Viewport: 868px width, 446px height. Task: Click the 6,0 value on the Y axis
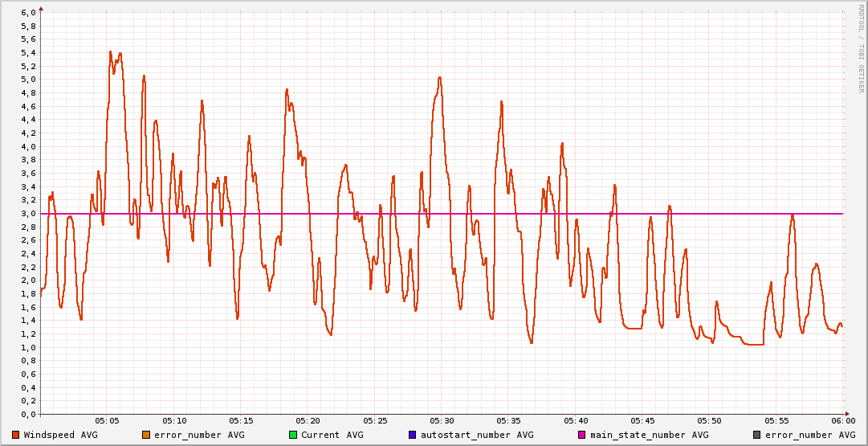click(x=29, y=13)
